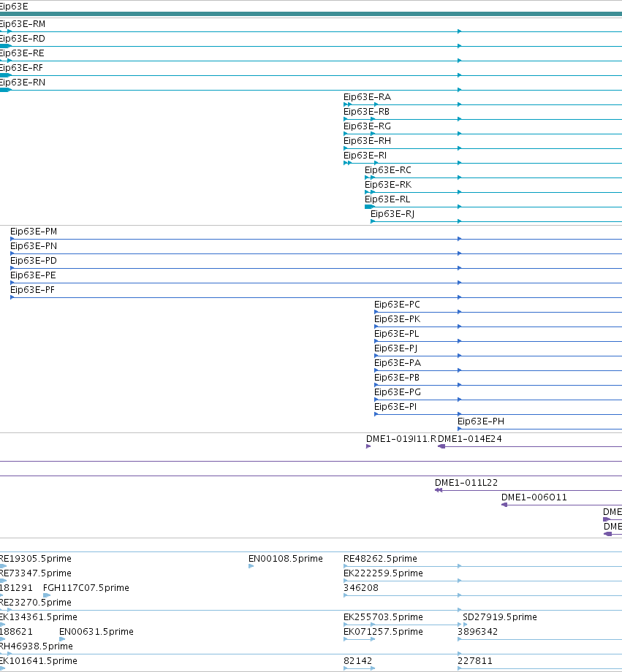This screenshot has height=672, width=622.
Task: Click protein label Eip63E-PK
Action: click(397, 319)
